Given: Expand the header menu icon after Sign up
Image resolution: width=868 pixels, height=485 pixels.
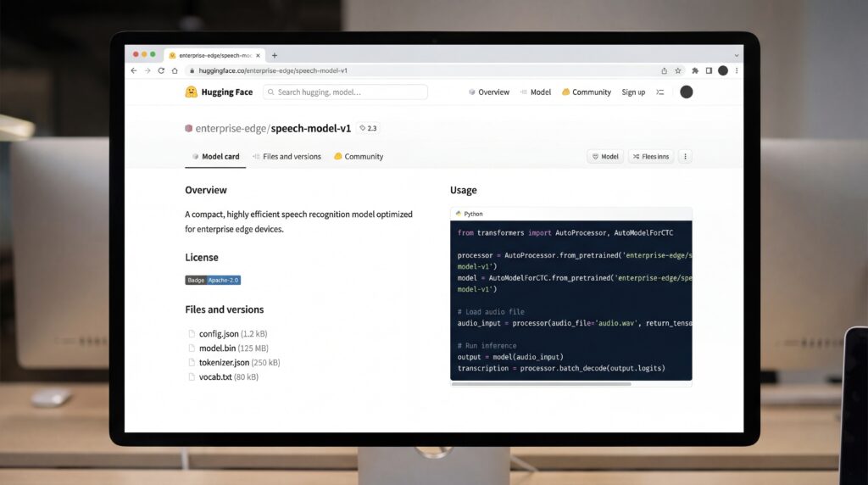Looking at the screenshot, I should coord(660,92).
